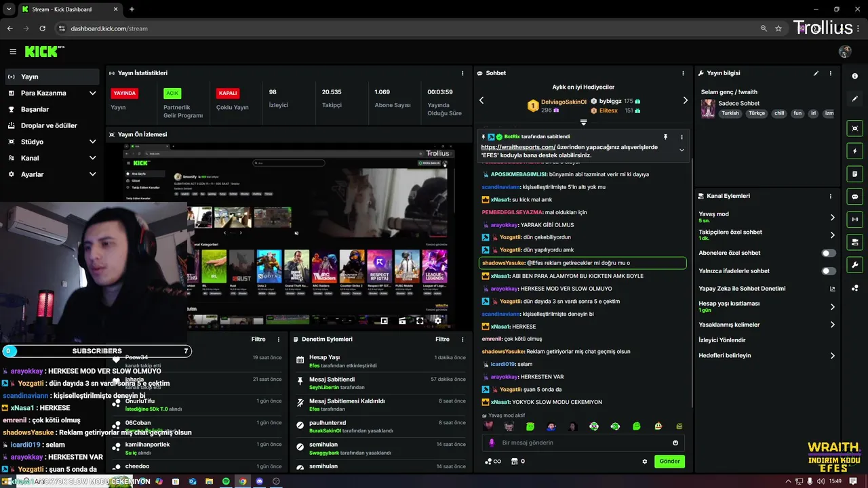Toggle the broadcast signal widget in sidebar
Viewport: 868px width, 488px height.
pyautogui.click(x=854, y=219)
